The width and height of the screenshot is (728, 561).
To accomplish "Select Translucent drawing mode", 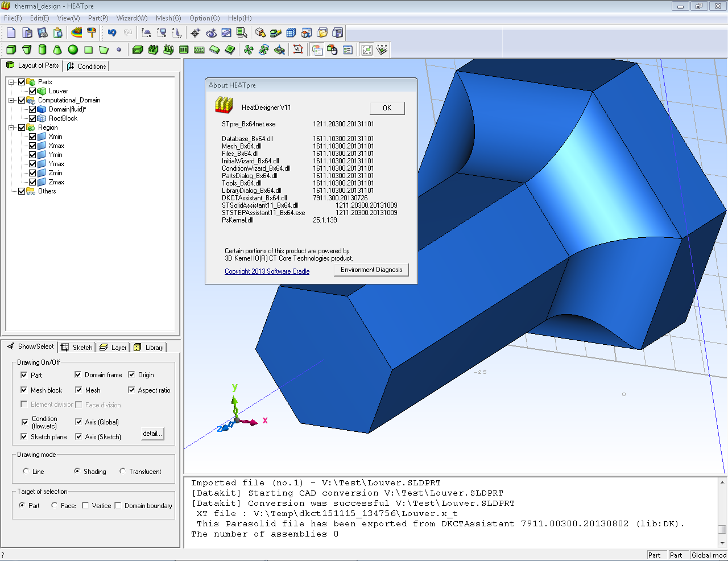I will coord(122,471).
